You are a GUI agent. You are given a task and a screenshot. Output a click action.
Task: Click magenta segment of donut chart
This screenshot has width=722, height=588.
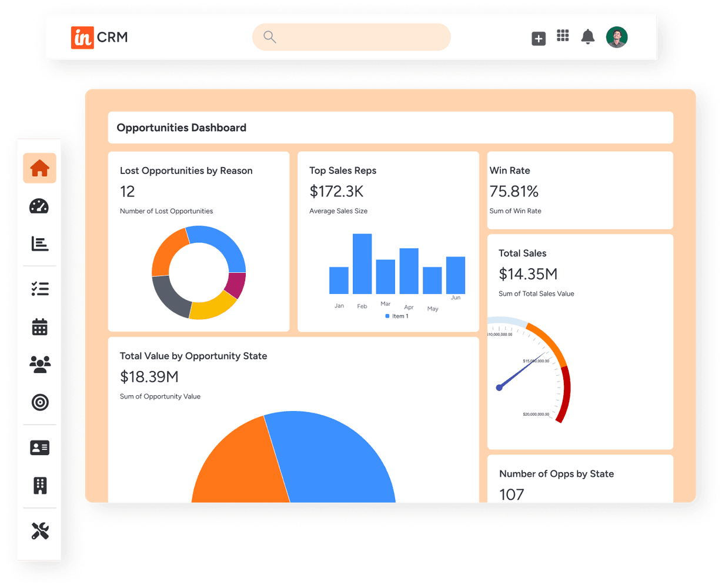point(236,285)
